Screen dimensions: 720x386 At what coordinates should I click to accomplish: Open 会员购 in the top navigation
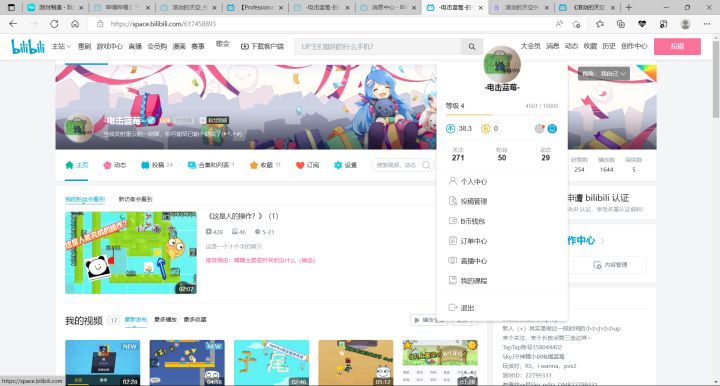pos(157,46)
